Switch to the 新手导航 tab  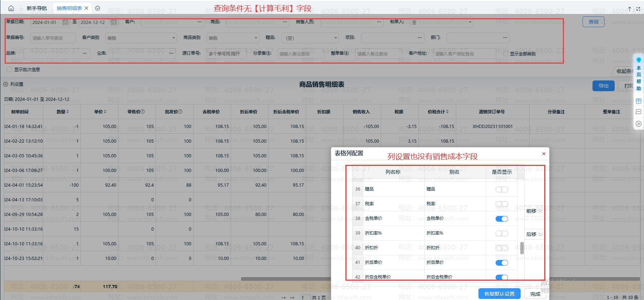36,8
